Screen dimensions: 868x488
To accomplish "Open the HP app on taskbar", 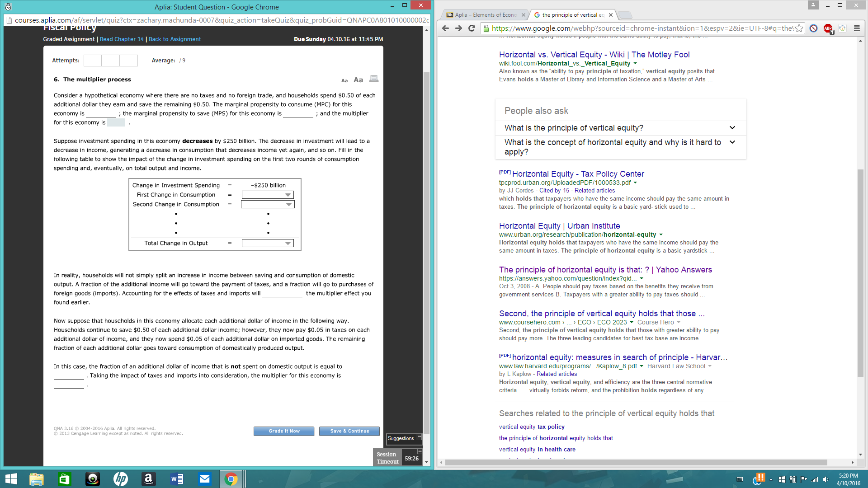I will click(x=120, y=479).
